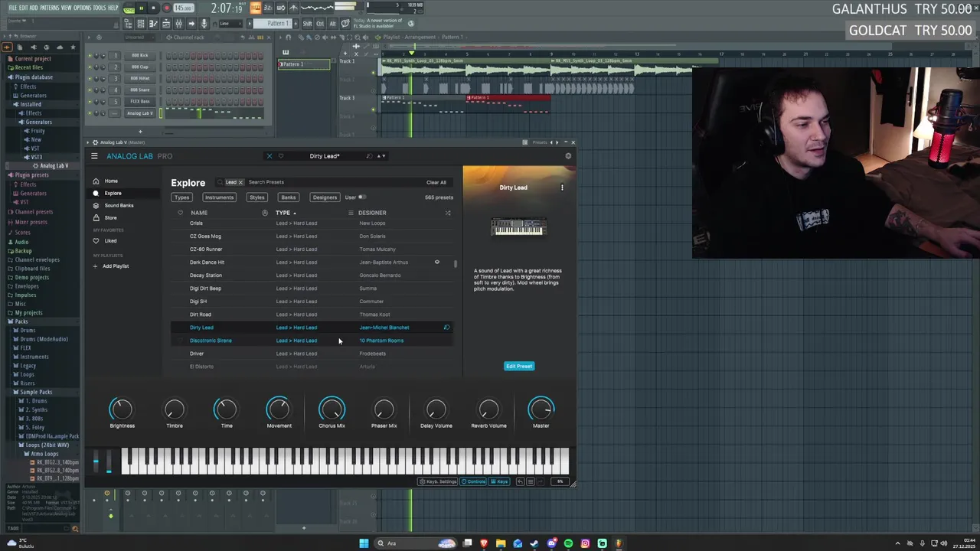Image resolution: width=980 pixels, height=551 pixels.
Task: Click the Brave browser taskbar icon
Action: pyautogui.click(x=484, y=543)
